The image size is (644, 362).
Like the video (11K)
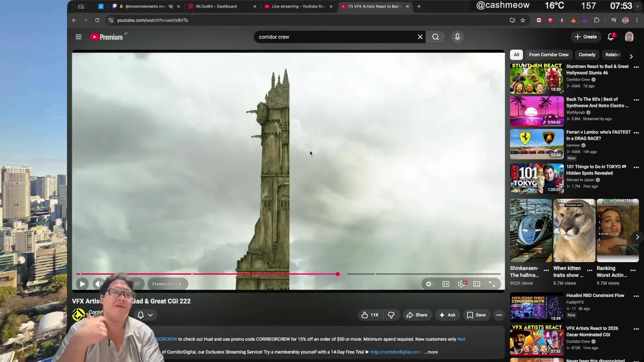click(x=370, y=315)
